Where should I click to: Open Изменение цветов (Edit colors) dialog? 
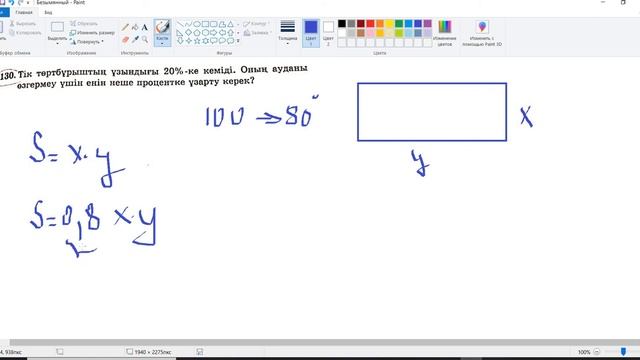tap(444, 33)
